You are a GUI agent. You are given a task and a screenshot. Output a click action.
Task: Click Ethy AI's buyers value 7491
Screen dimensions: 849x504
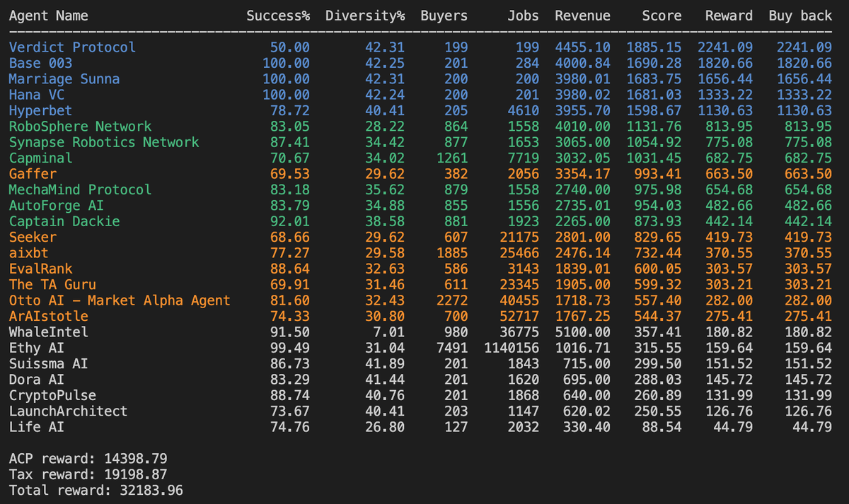[451, 348]
